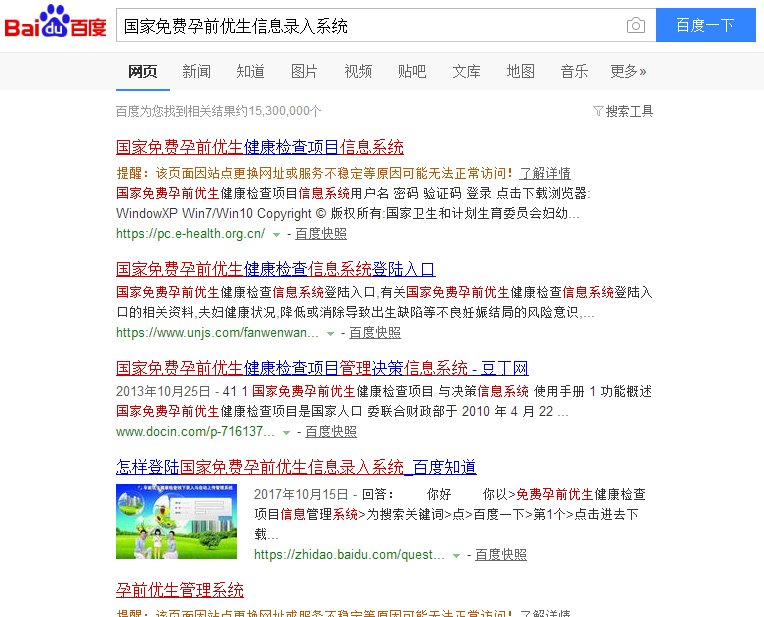Screen dimensions: 764x617
Task: Click the www.docin.com/p-716137... URL
Action: pos(195,432)
